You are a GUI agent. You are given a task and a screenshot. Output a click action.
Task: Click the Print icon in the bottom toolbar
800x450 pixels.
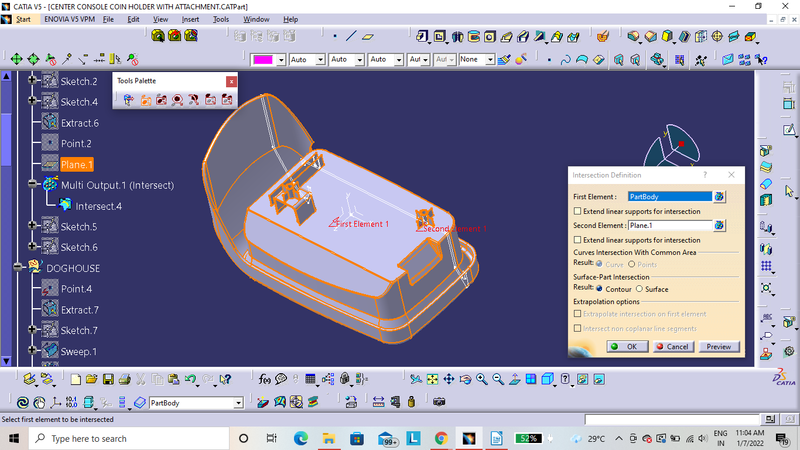point(124,379)
